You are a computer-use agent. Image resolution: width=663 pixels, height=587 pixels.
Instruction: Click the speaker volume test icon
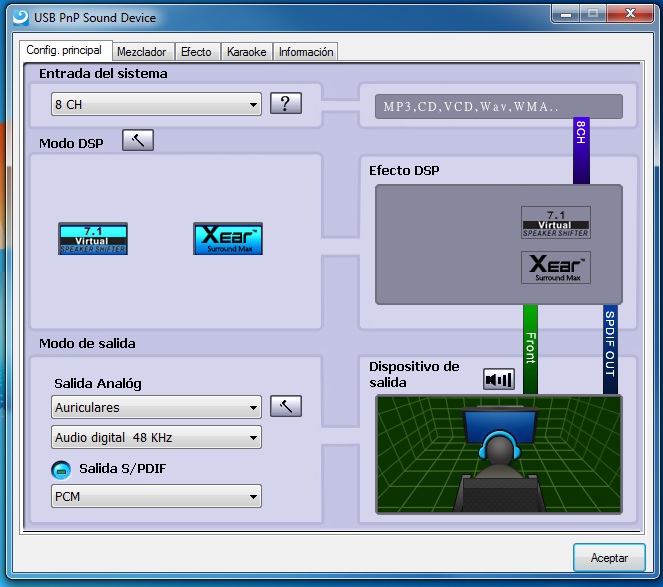point(498,379)
